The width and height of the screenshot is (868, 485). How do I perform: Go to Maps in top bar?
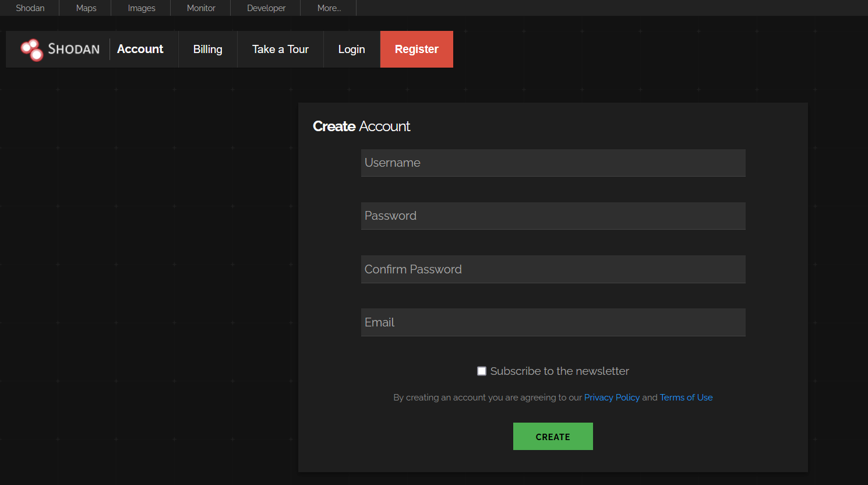[86, 8]
